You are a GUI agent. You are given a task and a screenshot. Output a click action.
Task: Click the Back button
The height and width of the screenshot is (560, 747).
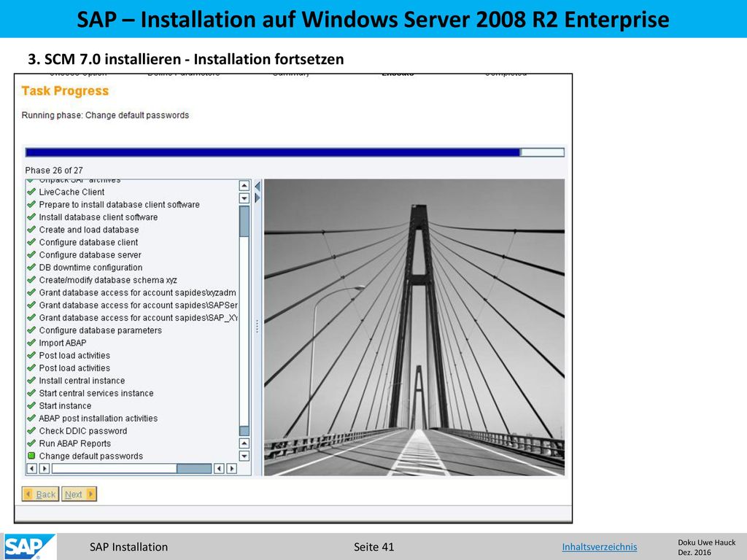pos(41,494)
